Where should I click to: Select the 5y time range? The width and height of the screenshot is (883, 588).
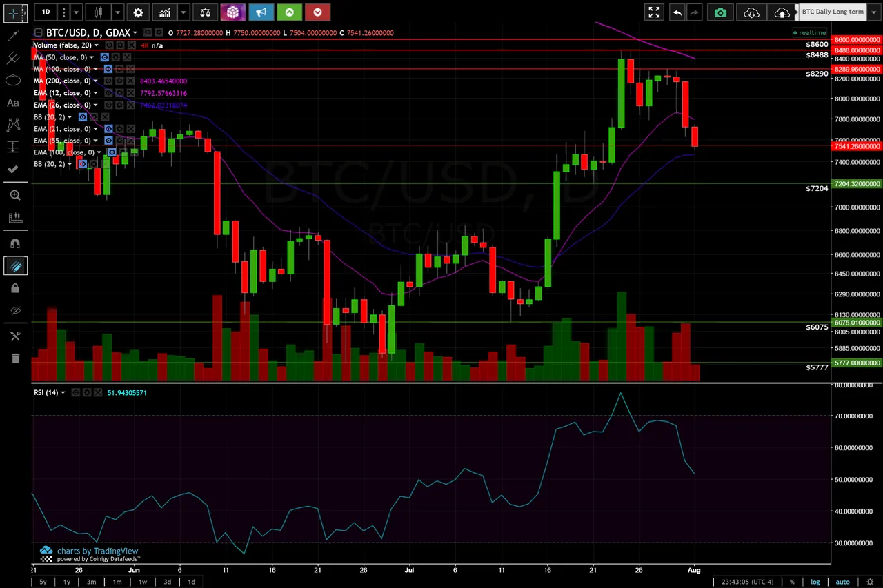43,582
